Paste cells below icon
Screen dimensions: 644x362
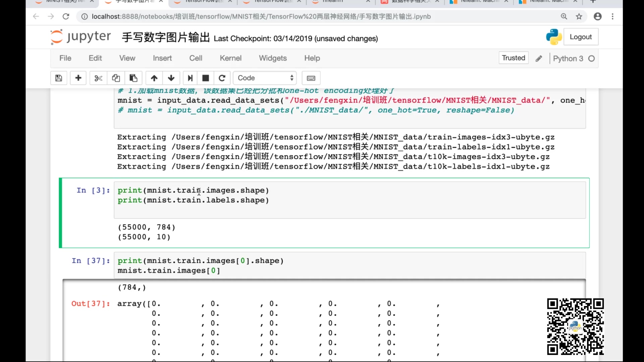[x=133, y=78]
